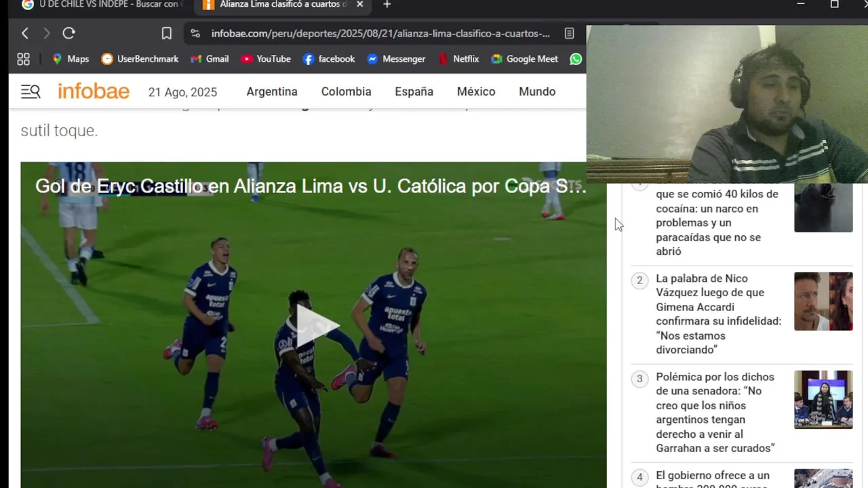868x488 pixels.
Task: Open site information icon in address bar
Action: point(195,33)
